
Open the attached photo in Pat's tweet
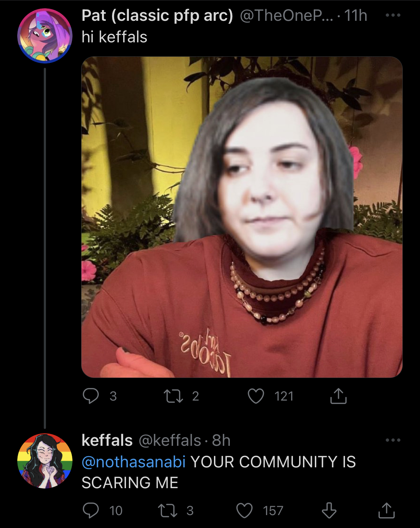[242, 217]
